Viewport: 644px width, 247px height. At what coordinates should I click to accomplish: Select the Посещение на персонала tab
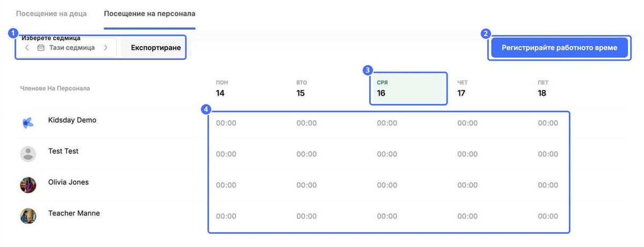[150, 13]
